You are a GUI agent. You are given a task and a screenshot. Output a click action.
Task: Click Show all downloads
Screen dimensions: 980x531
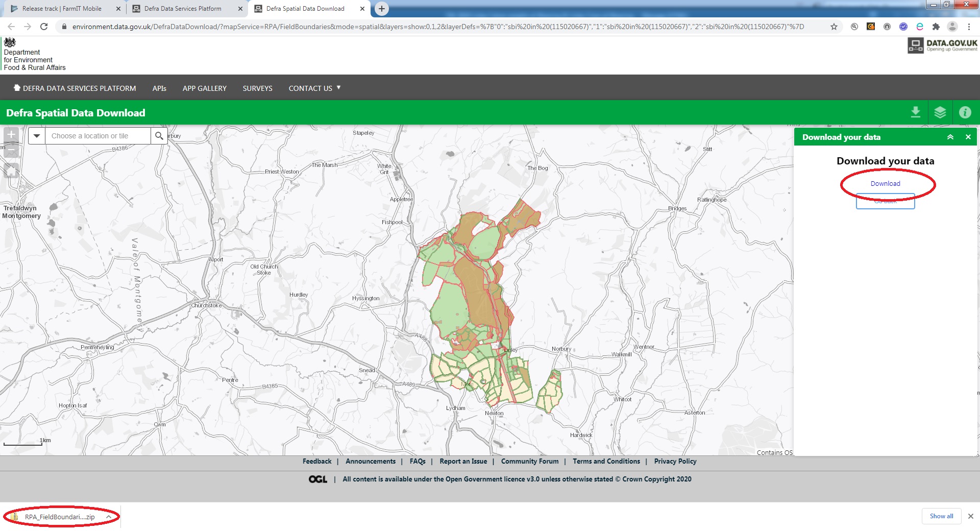pos(941,516)
